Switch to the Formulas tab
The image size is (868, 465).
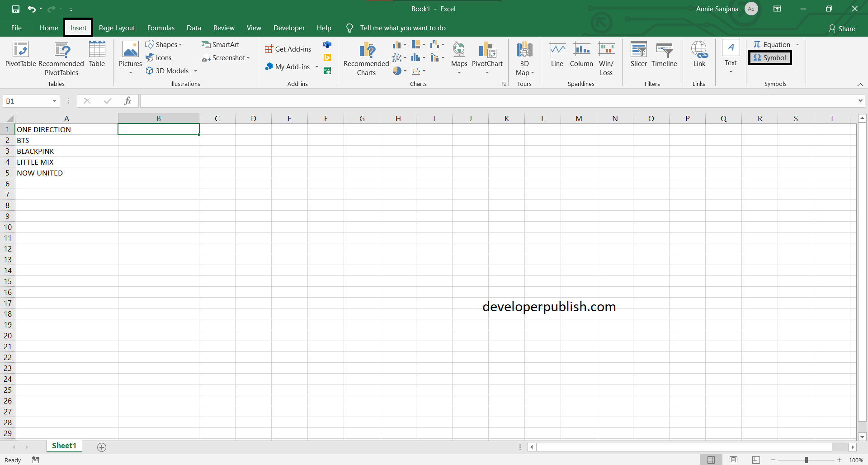tap(160, 28)
